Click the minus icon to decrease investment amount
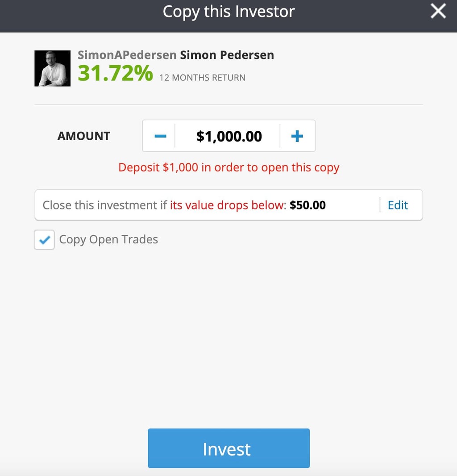Viewport: 457px width, 476px height. (159, 136)
